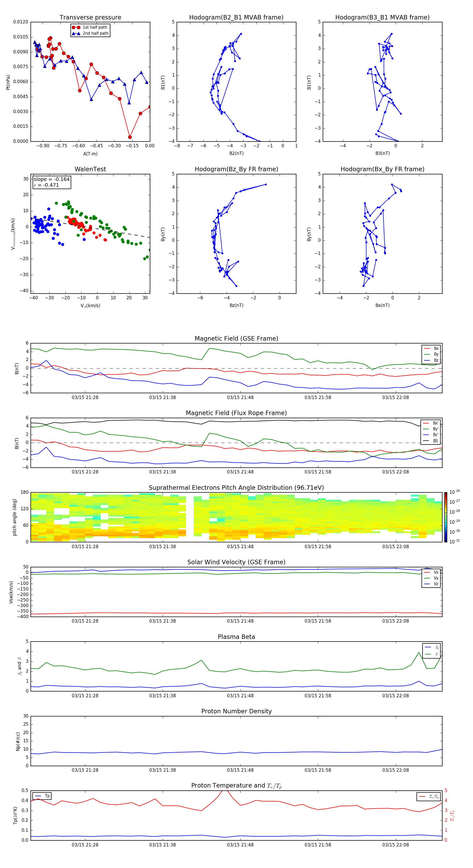Screen dimensions: 473x868
Task: Click the "B3(nT)" x-axis label
Action: pos(382,153)
